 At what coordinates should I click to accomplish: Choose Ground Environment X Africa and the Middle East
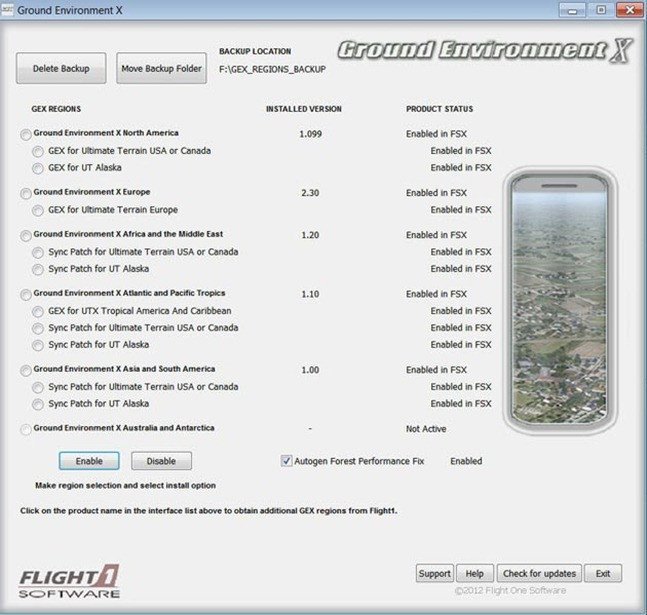pos(26,236)
